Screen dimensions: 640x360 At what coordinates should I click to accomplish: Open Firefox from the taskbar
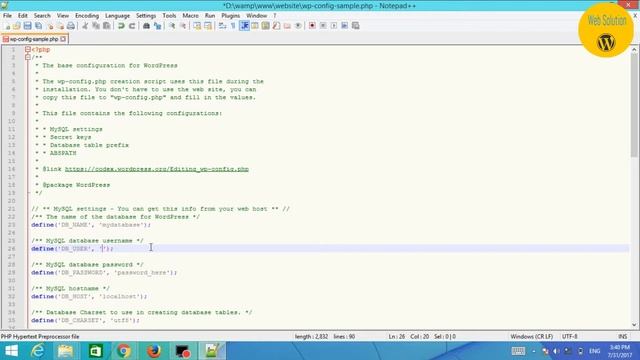(153, 351)
